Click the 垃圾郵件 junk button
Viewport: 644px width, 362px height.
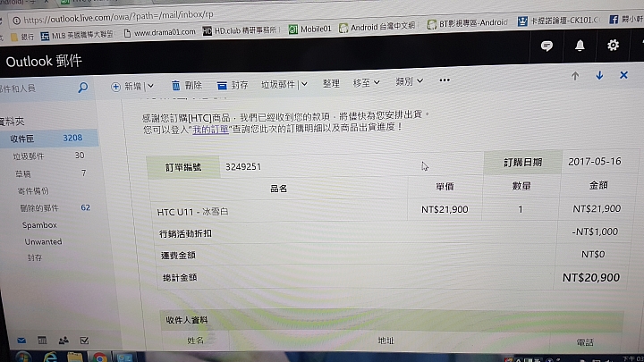[278, 85]
